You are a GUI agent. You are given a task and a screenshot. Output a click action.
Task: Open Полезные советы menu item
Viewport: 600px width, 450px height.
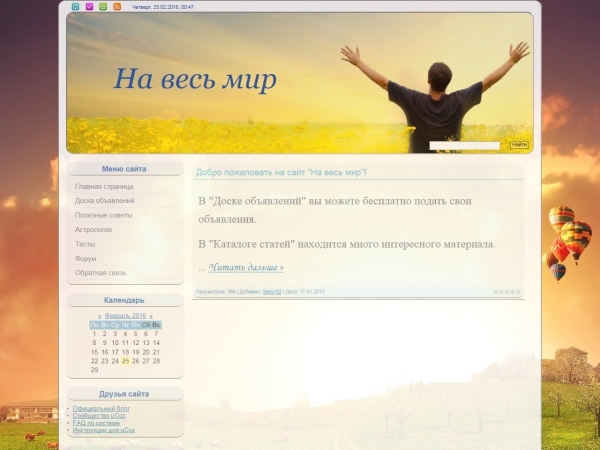tap(103, 215)
